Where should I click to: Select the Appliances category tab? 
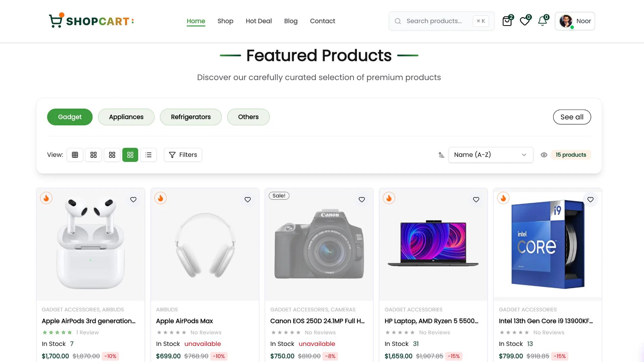pyautogui.click(x=126, y=117)
